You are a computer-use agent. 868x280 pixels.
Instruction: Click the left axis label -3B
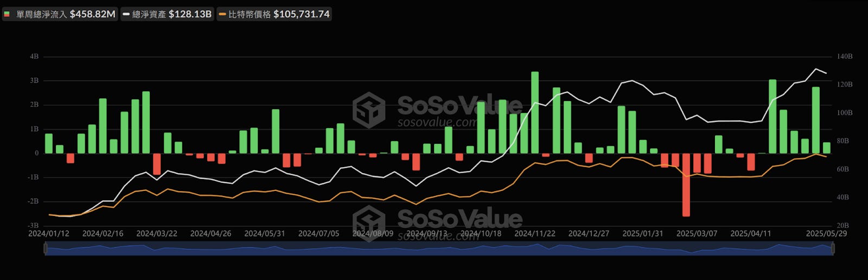coord(33,226)
